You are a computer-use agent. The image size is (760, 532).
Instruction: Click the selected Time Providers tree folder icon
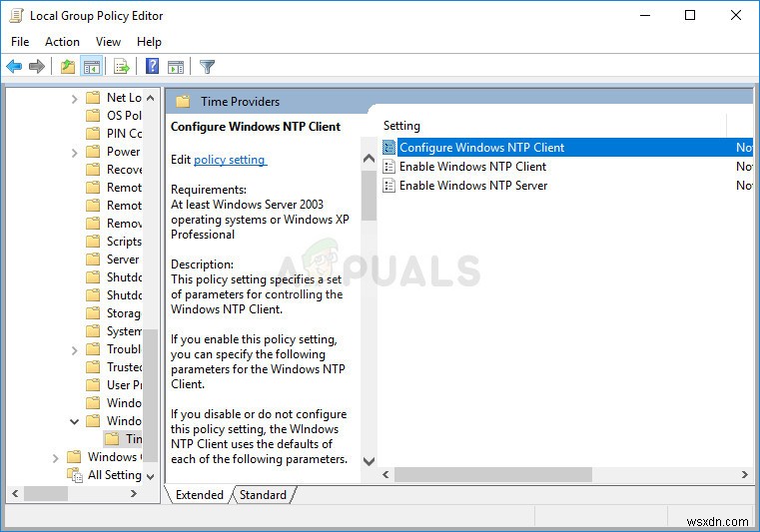[112, 438]
